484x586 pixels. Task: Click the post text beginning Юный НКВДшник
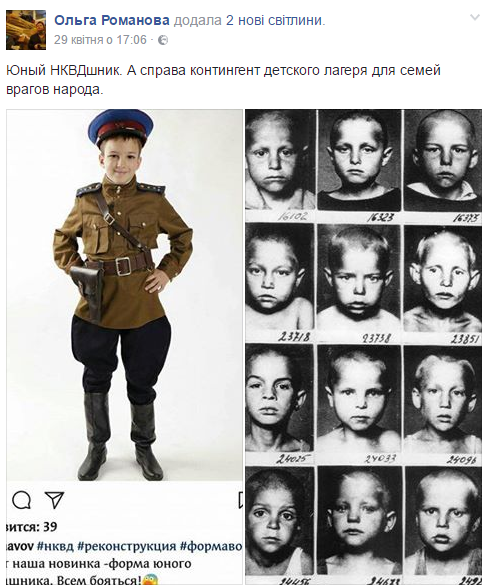[x=223, y=80]
